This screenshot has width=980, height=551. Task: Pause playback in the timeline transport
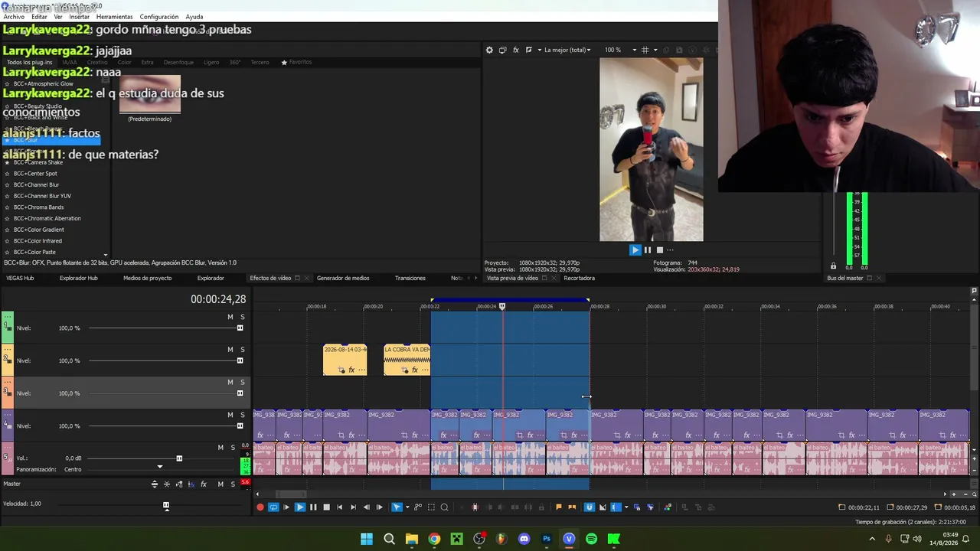(313, 507)
